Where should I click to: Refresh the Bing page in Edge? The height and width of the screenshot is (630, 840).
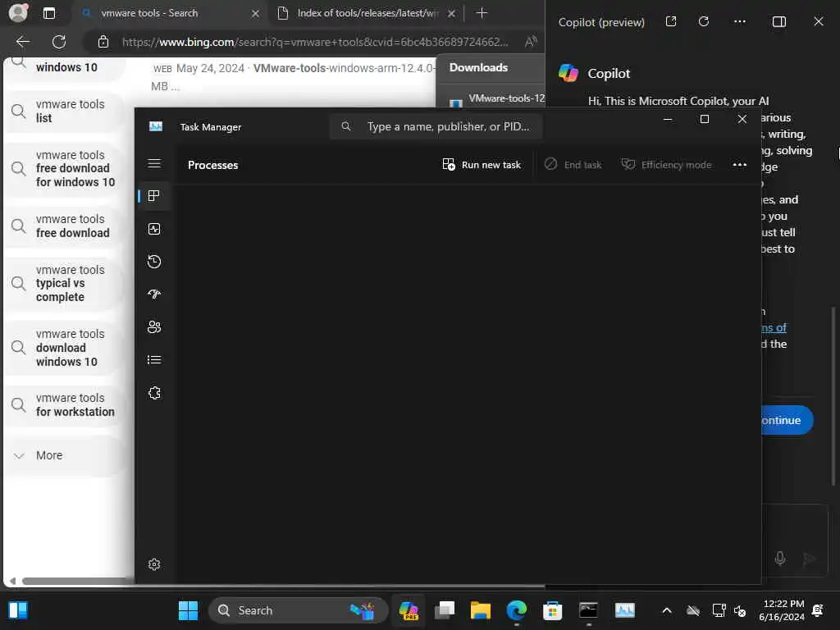click(59, 42)
